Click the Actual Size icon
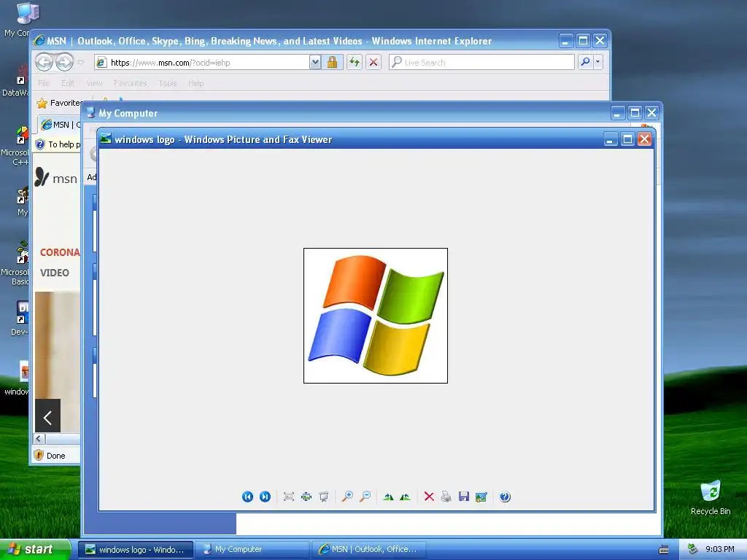 (x=306, y=497)
